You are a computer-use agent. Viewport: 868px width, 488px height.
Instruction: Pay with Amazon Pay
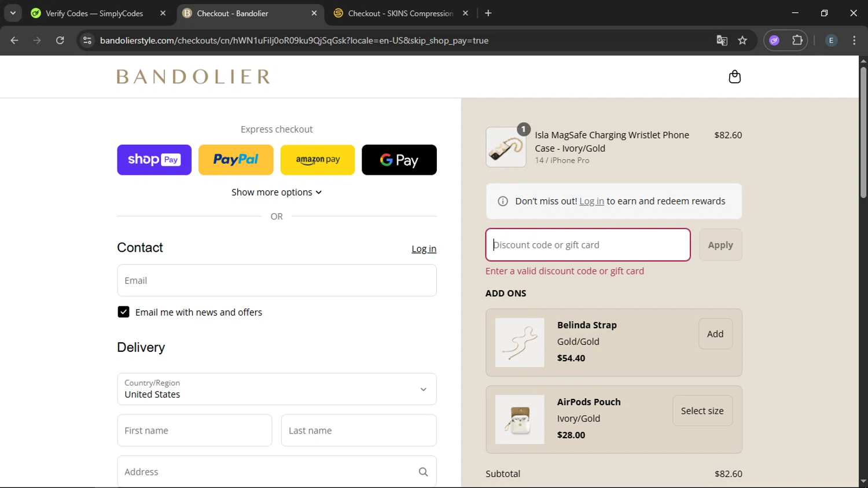tap(318, 160)
